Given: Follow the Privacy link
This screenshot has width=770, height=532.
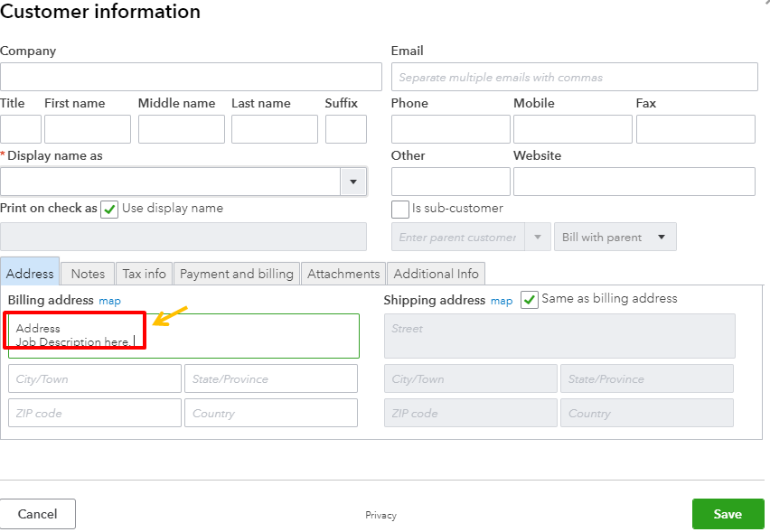Looking at the screenshot, I should click(380, 515).
